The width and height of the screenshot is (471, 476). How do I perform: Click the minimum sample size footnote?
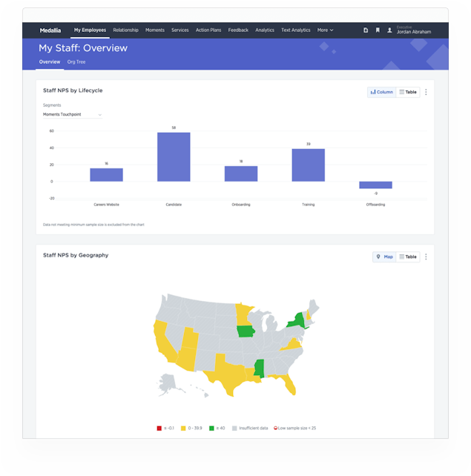(x=93, y=225)
